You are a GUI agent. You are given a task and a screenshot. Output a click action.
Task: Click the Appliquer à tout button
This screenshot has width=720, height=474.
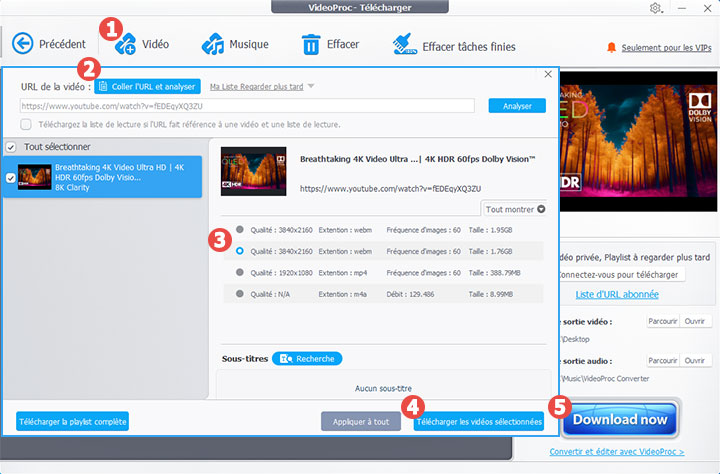click(361, 422)
